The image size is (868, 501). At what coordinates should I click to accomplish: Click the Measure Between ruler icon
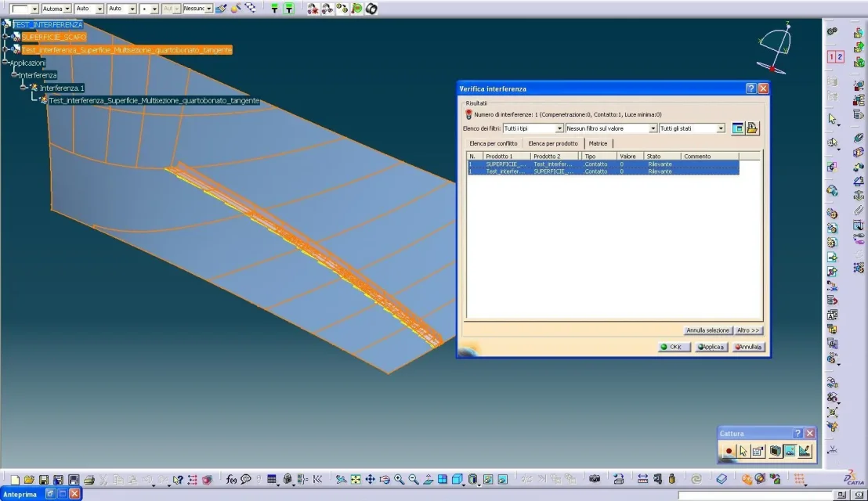[x=642, y=479]
